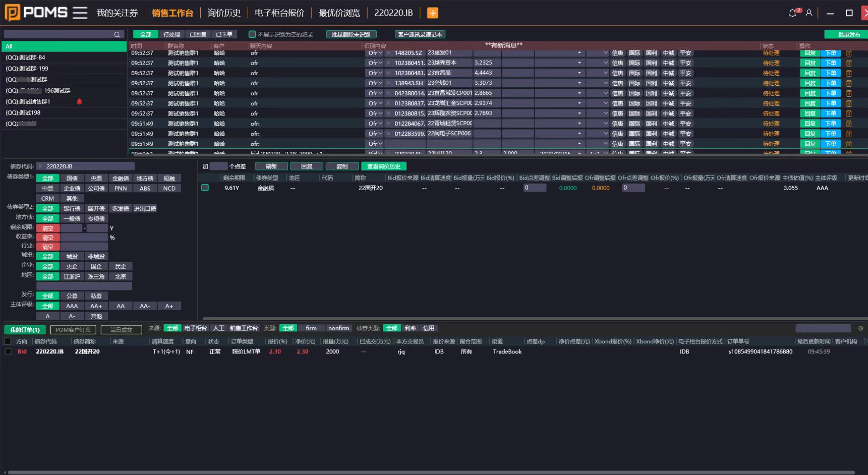Check the Bid 220220.IB order checkbox
Image resolution: width=868 pixels, height=475 pixels.
tap(8, 351)
